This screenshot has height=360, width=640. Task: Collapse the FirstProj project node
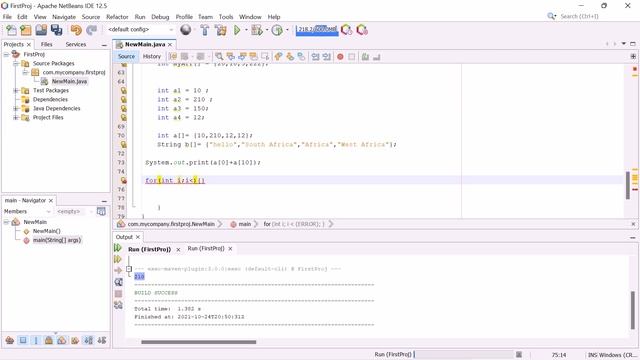coord(7,54)
